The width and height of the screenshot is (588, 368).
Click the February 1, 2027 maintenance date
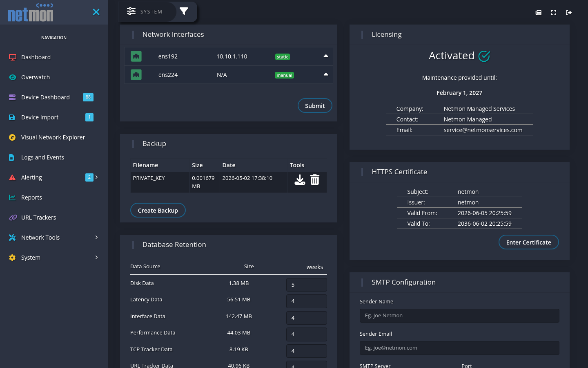[459, 93]
